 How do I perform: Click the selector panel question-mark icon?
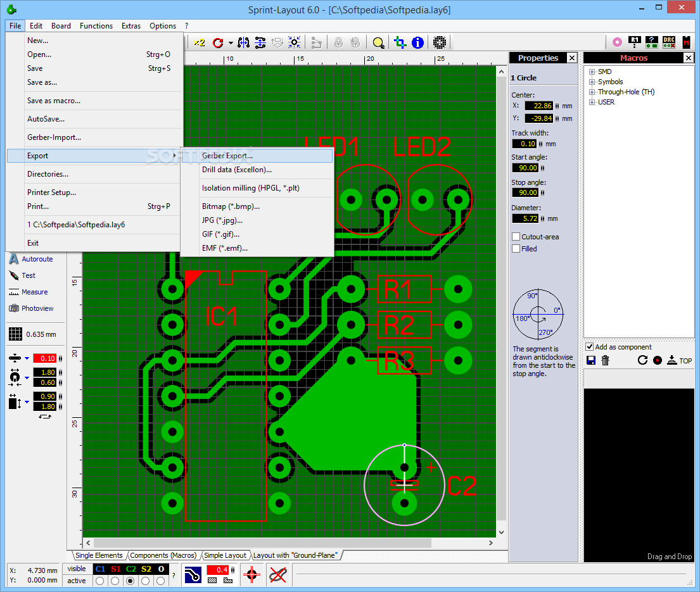click(x=651, y=42)
